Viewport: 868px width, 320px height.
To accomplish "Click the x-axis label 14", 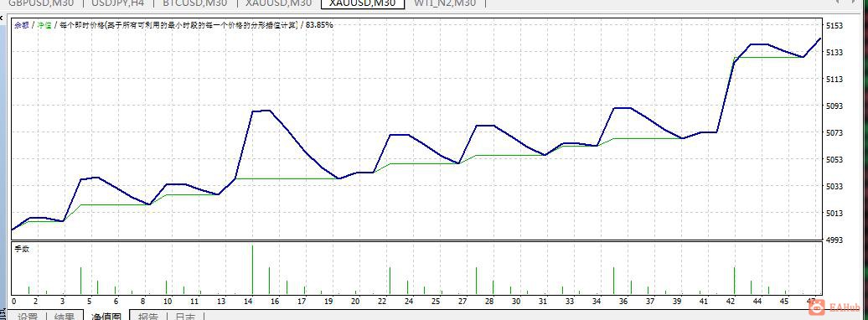I will pos(248,302).
